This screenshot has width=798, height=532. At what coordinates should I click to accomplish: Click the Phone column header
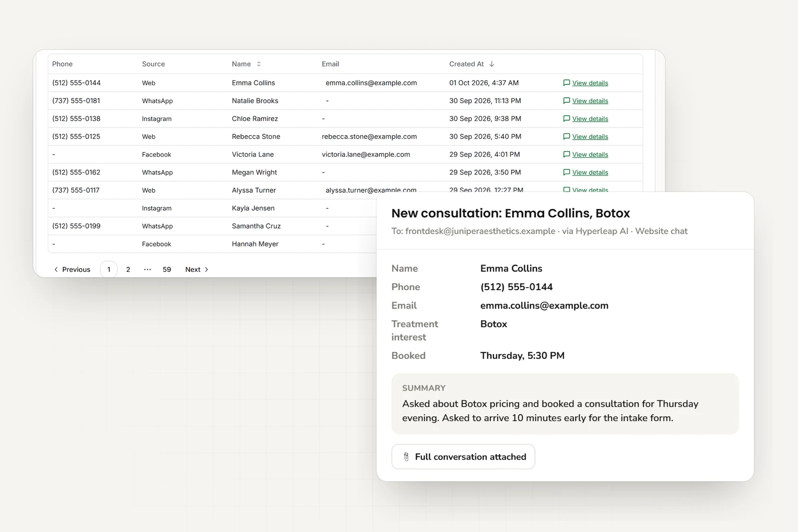point(62,64)
